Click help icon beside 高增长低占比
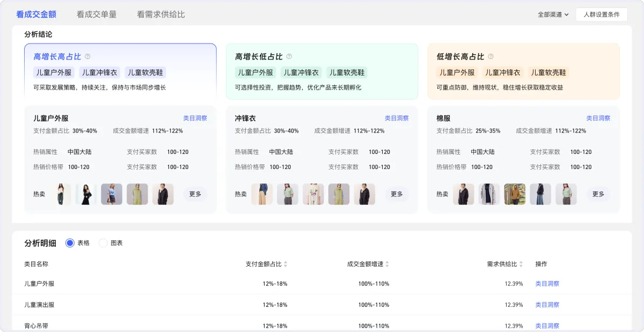This screenshot has height=332, width=644. [x=289, y=56]
